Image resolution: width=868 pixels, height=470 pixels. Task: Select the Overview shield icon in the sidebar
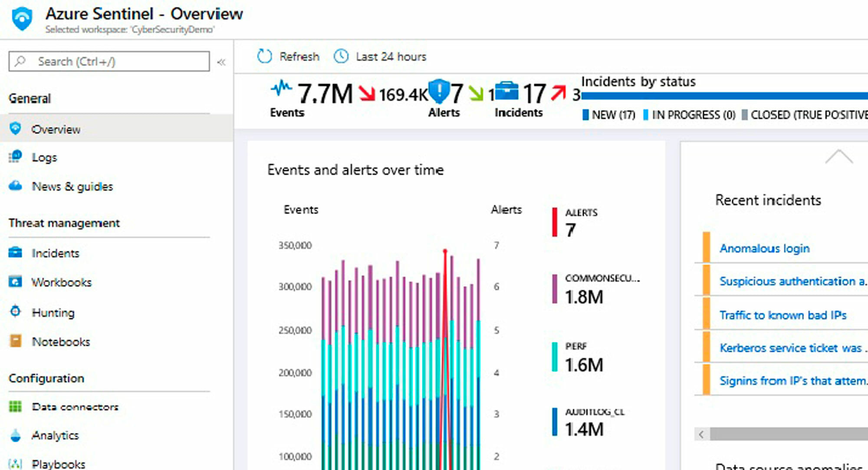[x=16, y=128]
